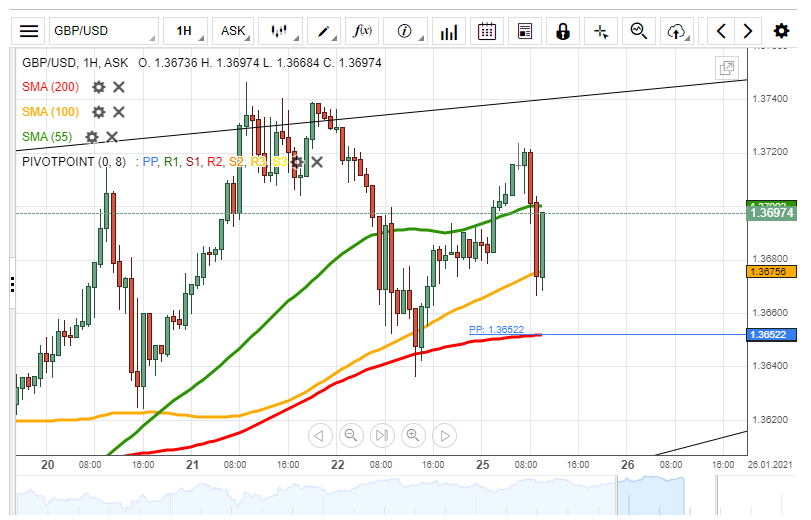The width and height of the screenshot is (811, 520).
Task: Click the SMA (200) label
Action: [x=50, y=87]
